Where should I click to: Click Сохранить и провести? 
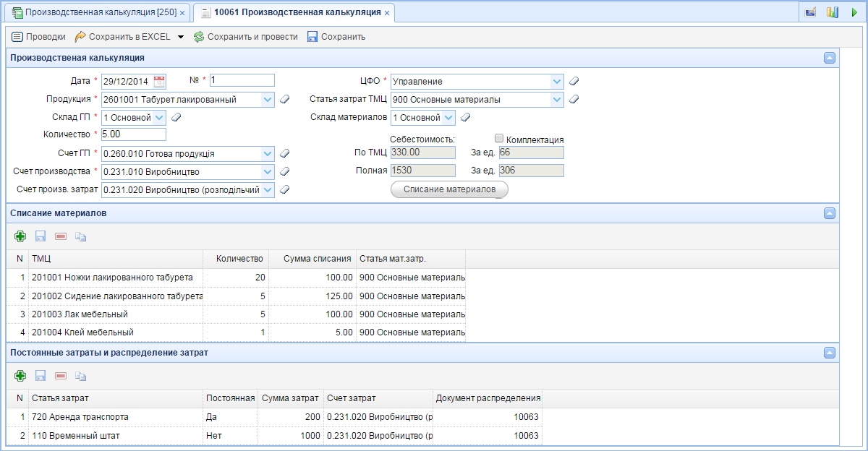click(245, 36)
